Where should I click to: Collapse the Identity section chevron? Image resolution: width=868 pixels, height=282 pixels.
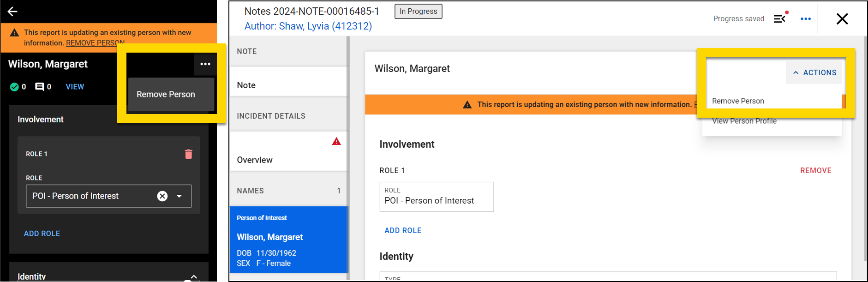pos(194,276)
